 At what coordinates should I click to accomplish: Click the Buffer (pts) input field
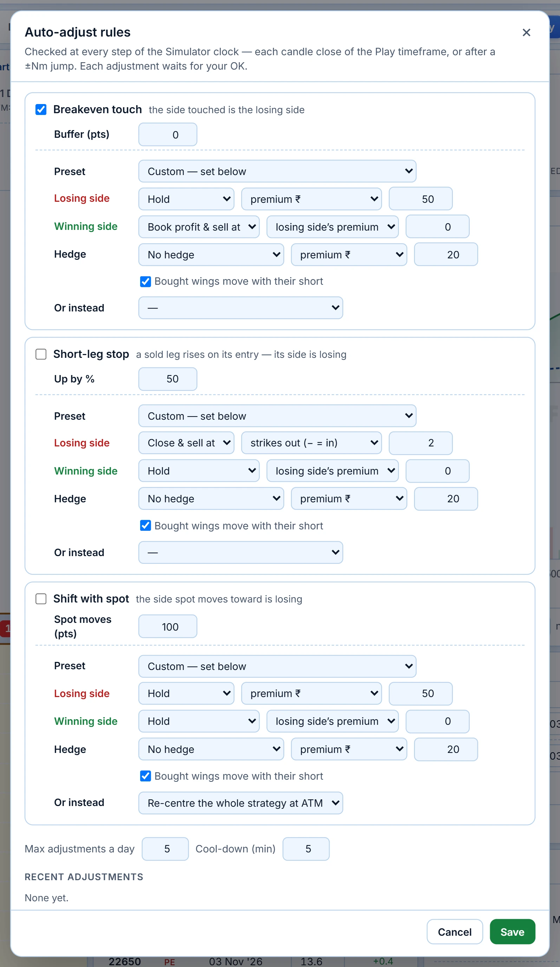click(x=168, y=135)
